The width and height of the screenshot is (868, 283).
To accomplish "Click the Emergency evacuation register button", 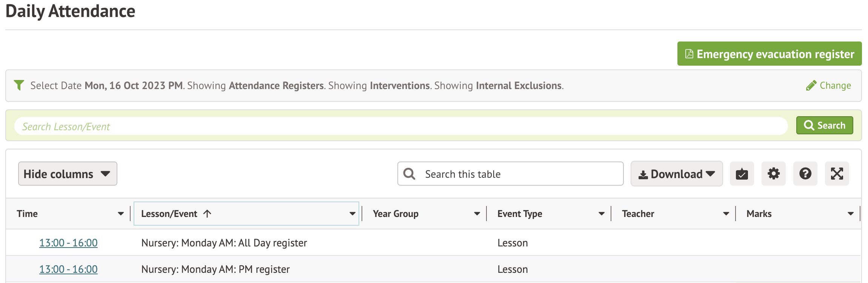I will click(x=769, y=54).
